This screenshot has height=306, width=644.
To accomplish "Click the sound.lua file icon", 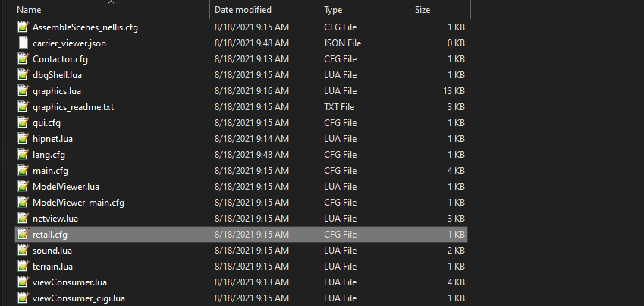I will [23, 250].
